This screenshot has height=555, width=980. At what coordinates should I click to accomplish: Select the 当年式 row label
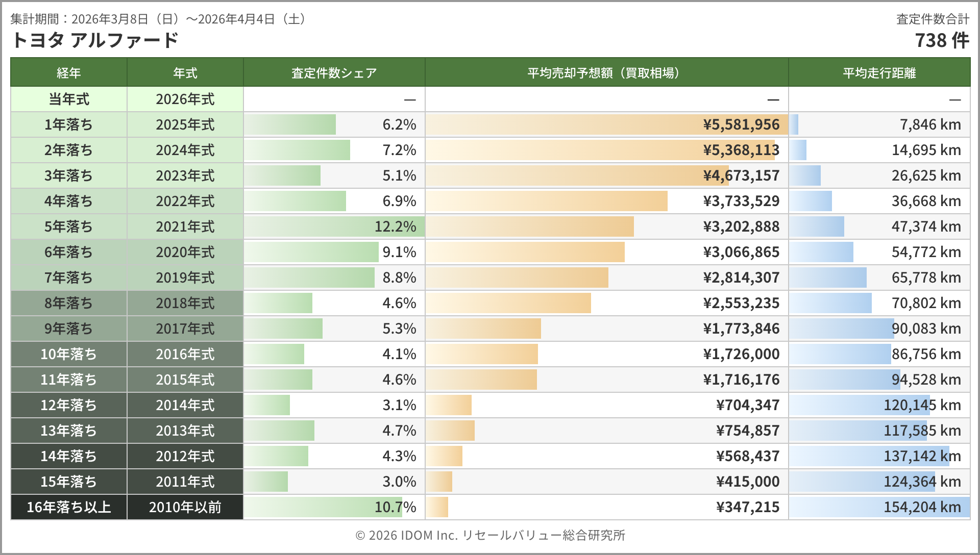point(68,99)
